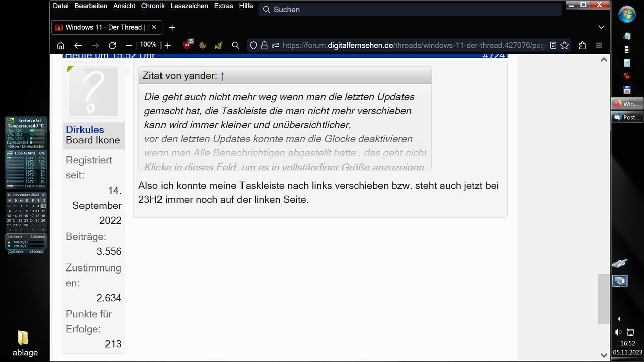Open the Firefox home page

61,45
